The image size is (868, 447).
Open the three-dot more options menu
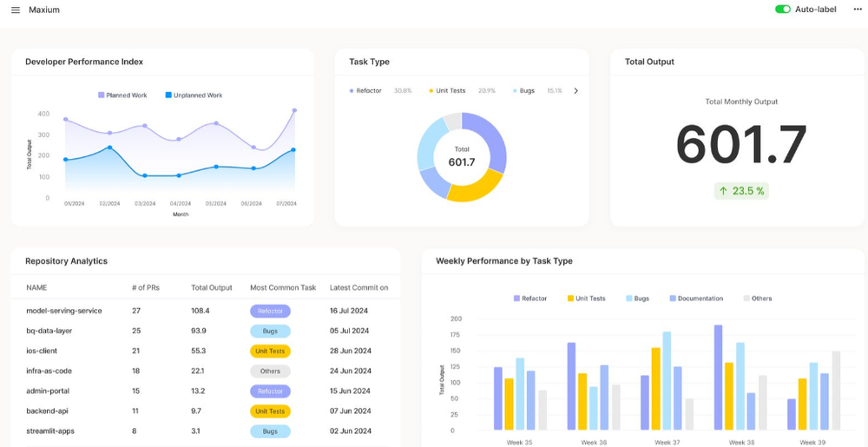coord(858,10)
